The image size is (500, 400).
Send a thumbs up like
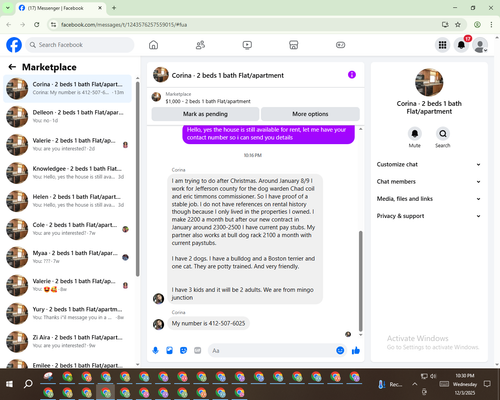(x=356, y=350)
